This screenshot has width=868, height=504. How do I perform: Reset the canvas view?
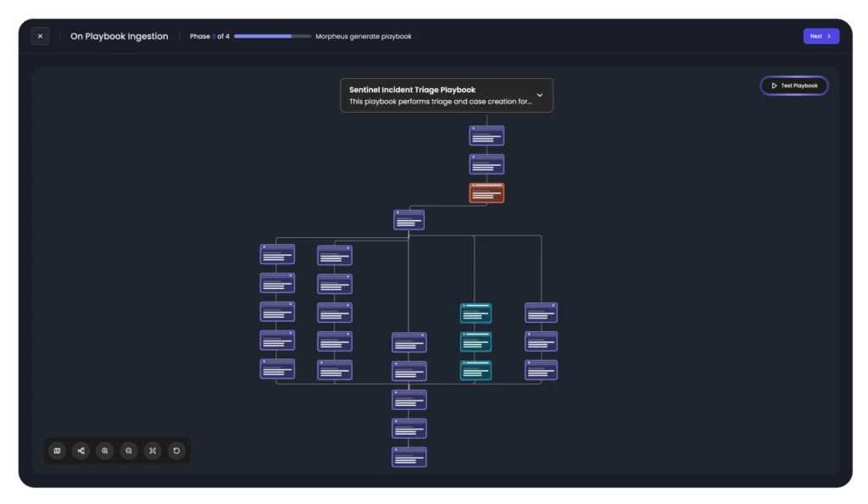click(x=176, y=451)
